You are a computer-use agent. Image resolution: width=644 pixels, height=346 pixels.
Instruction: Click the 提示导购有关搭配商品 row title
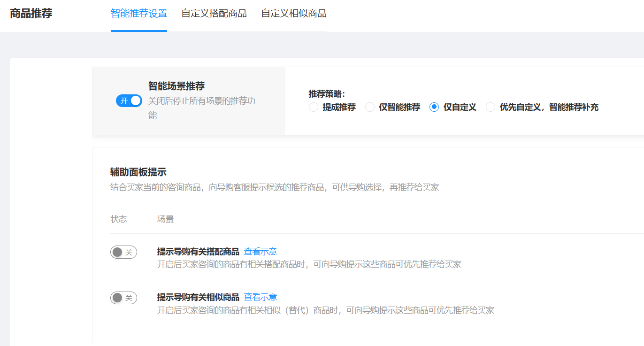[x=198, y=252]
